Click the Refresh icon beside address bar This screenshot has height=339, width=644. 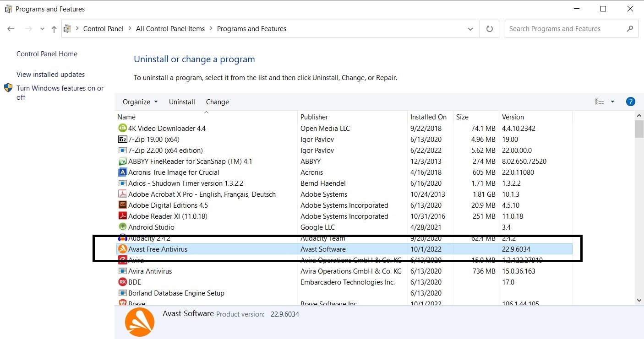490,29
